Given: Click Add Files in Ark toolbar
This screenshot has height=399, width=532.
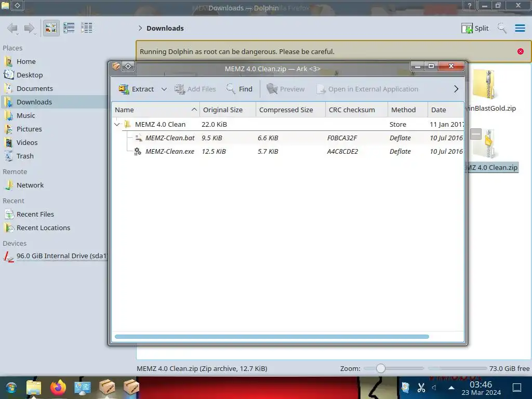Looking at the screenshot, I should pos(195,89).
